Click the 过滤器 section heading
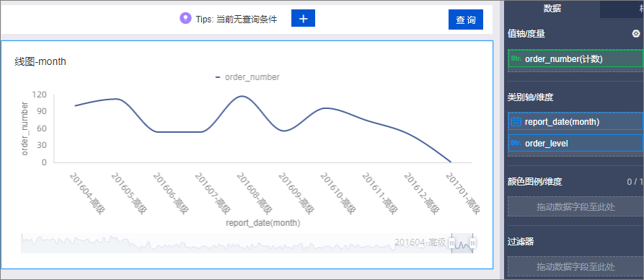The width and height of the screenshot is (644, 280). click(521, 242)
